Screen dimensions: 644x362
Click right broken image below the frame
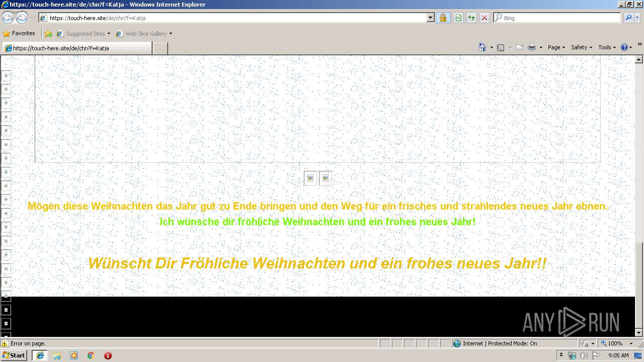click(326, 178)
